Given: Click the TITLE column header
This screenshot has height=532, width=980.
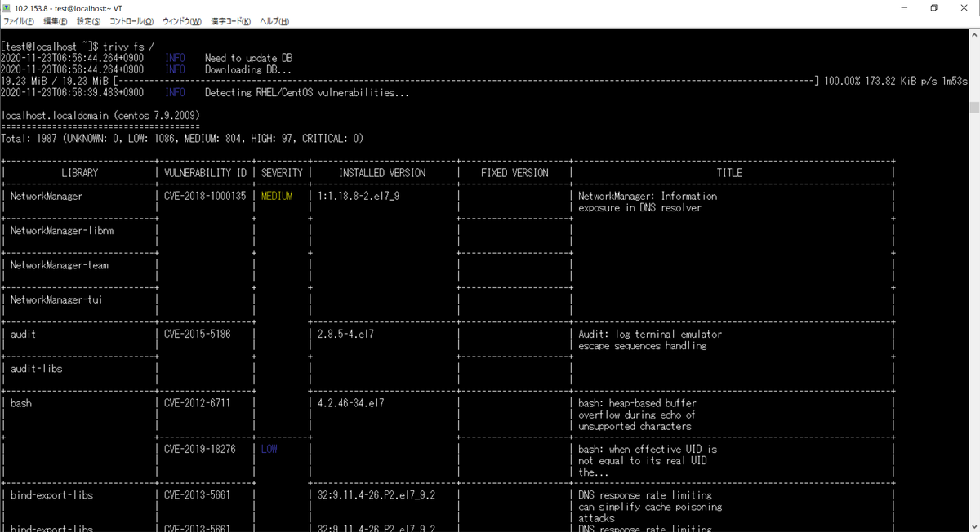Looking at the screenshot, I should coord(729,173).
